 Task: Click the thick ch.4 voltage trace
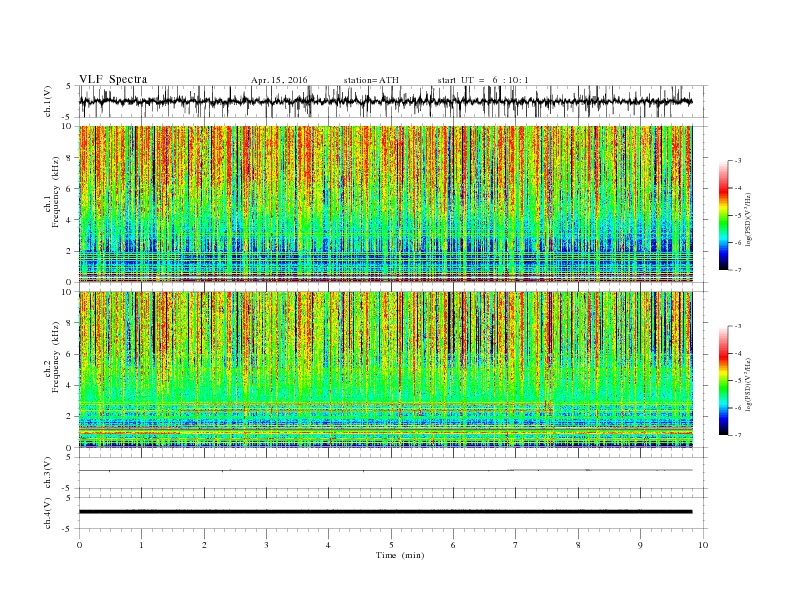(x=385, y=512)
